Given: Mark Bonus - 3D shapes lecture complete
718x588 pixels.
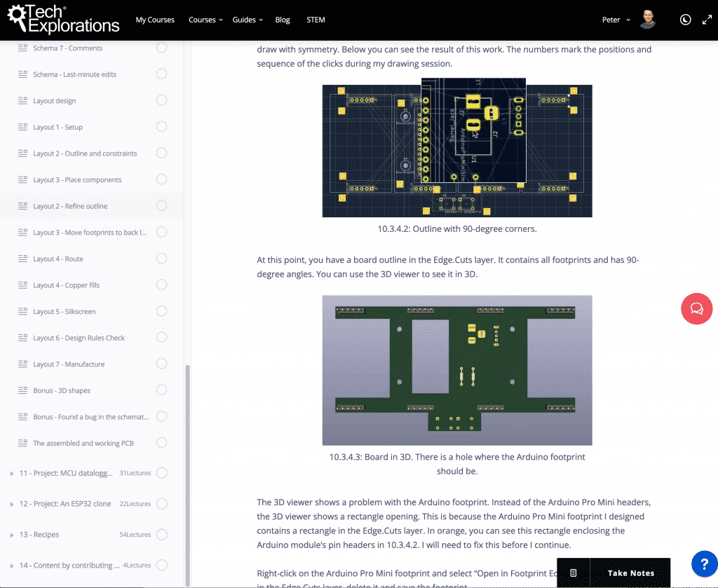Looking at the screenshot, I should pos(162,390).
